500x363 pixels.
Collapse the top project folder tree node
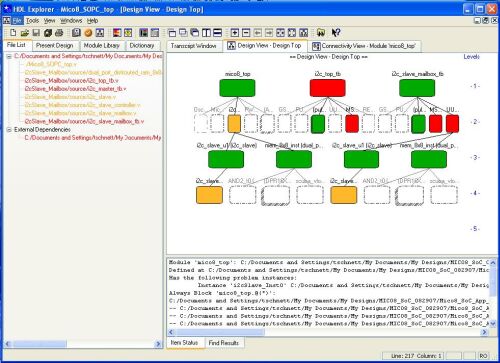[9, 56]
